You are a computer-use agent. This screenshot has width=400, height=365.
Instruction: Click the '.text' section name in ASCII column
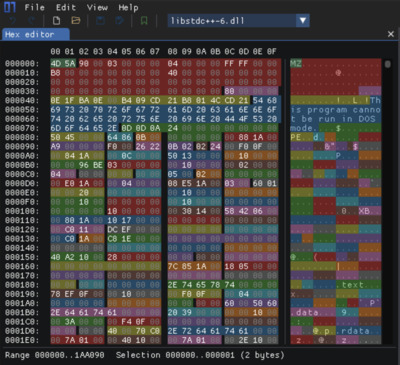[x=350, y=285]
